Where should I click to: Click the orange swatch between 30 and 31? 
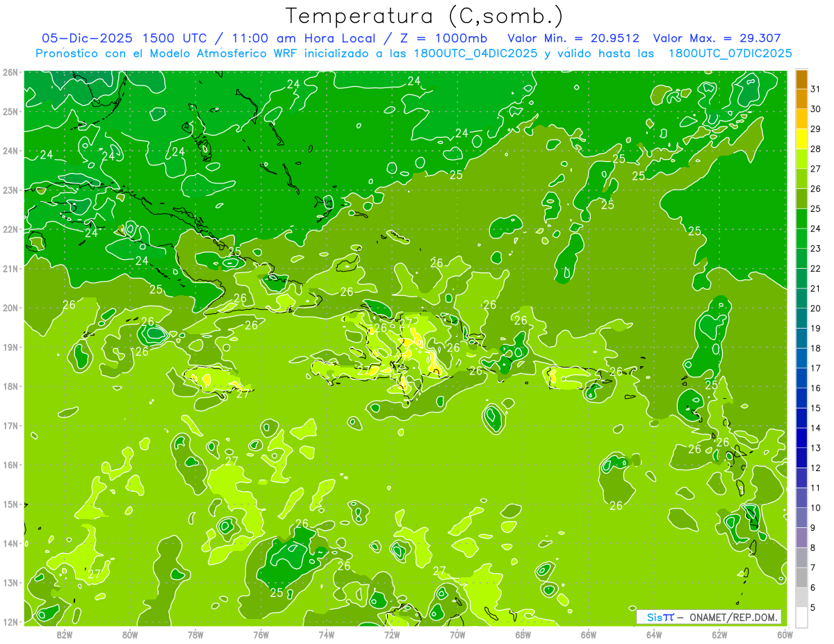[801, 99]
